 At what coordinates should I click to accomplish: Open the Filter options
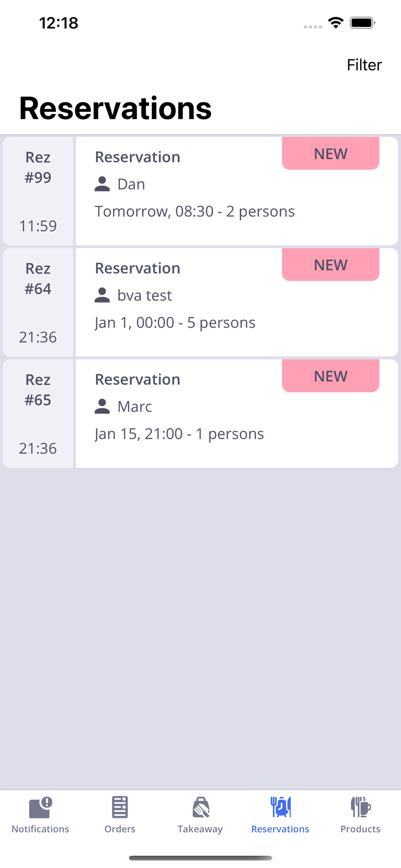click(364, 65)
